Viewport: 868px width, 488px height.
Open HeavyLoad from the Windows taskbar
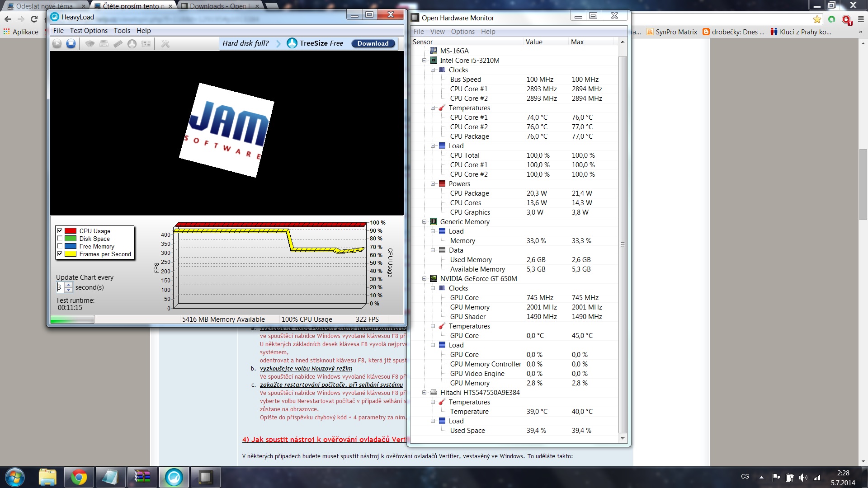coord(174,477)
